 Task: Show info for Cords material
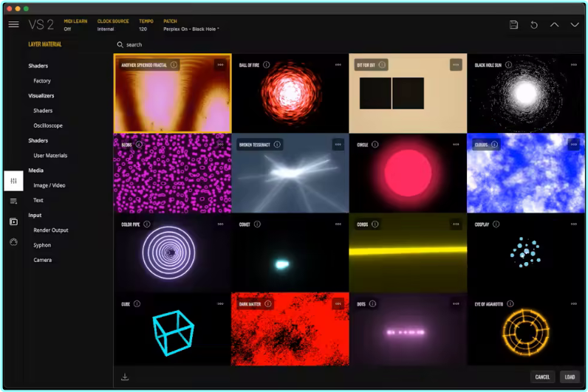point(375,224)
